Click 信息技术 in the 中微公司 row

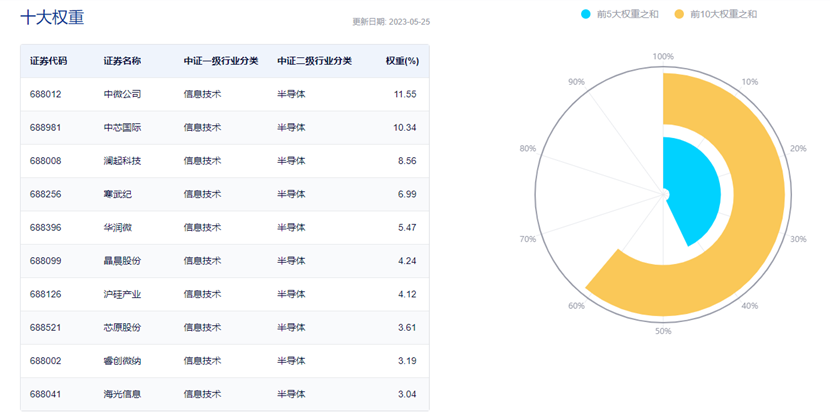click(202, 94)
